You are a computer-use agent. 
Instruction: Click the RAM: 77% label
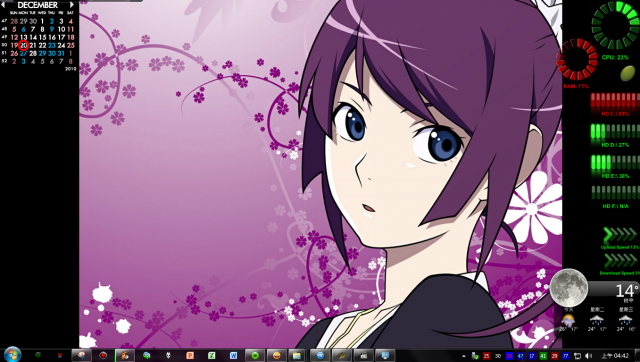[576, 87]
